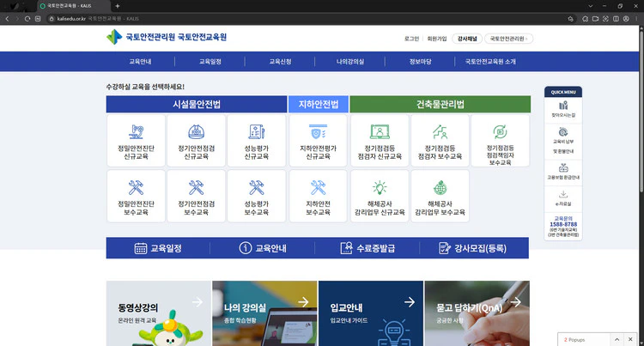Image resolution: width=644 pixels, height=346 pixels.
Task: Click the 로그인 link
Action: tap(411, 39)
